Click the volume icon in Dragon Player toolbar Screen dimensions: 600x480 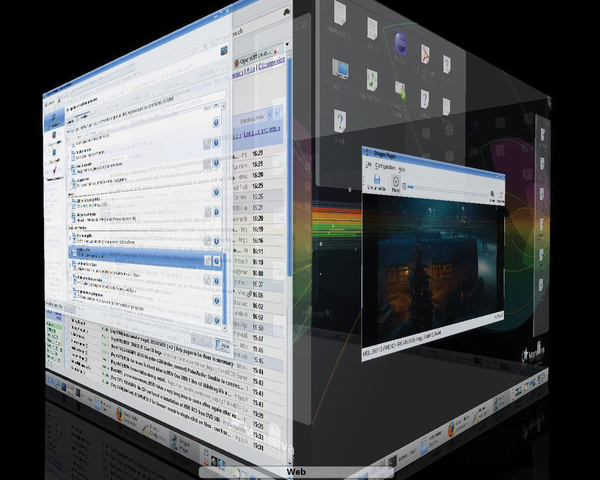point(492,196)
